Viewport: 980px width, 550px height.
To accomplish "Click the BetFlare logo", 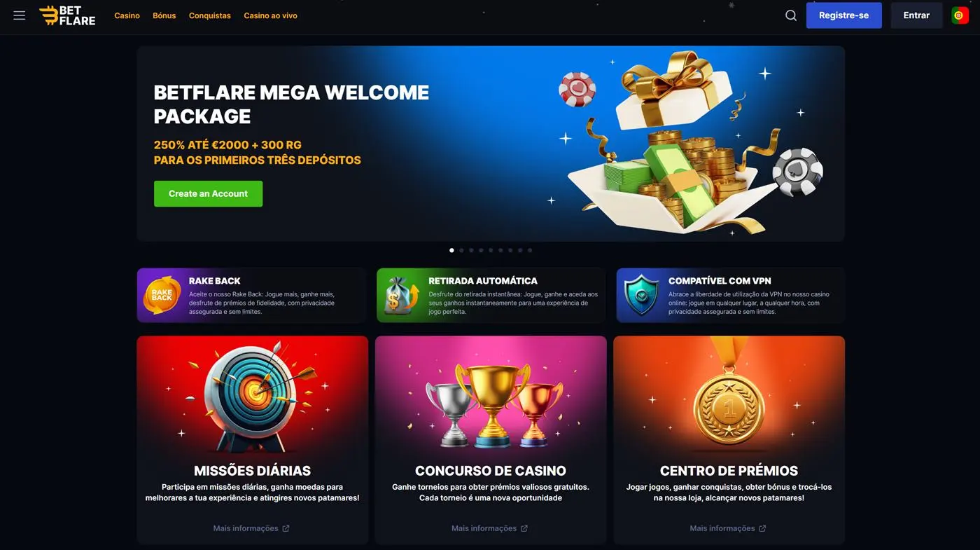I will 67,15.
